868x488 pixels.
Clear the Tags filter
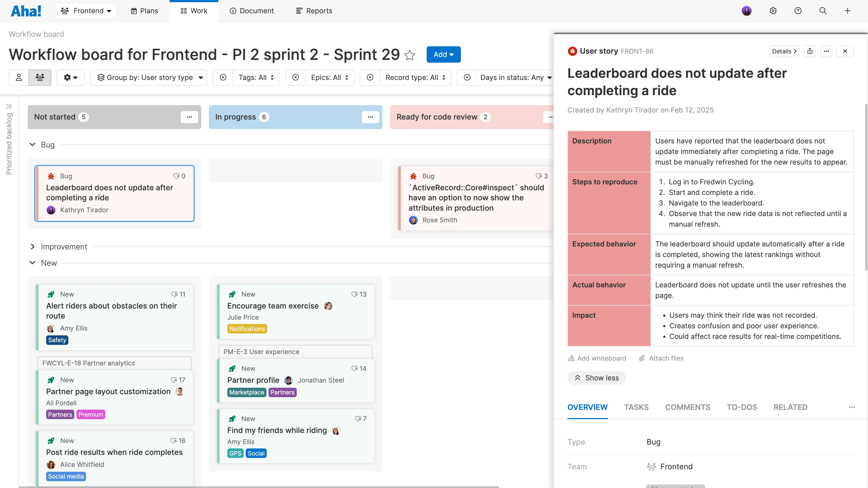223,78
